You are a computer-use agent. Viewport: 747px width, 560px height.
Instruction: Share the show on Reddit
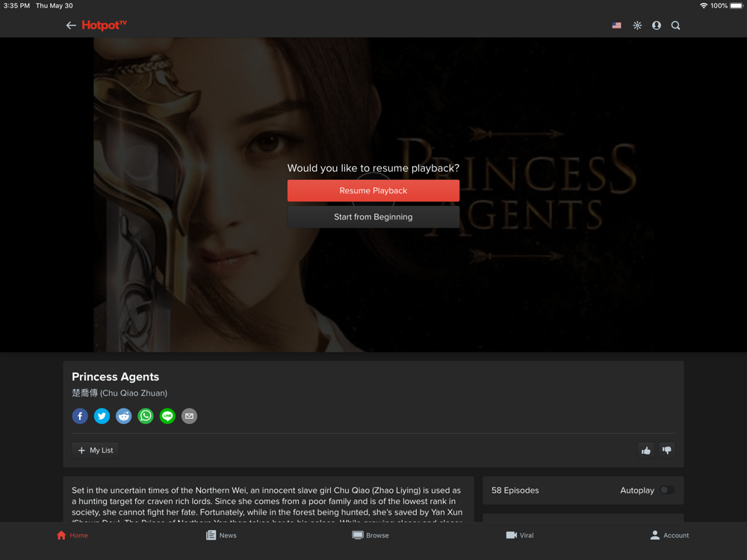click(x=124, y=416)
